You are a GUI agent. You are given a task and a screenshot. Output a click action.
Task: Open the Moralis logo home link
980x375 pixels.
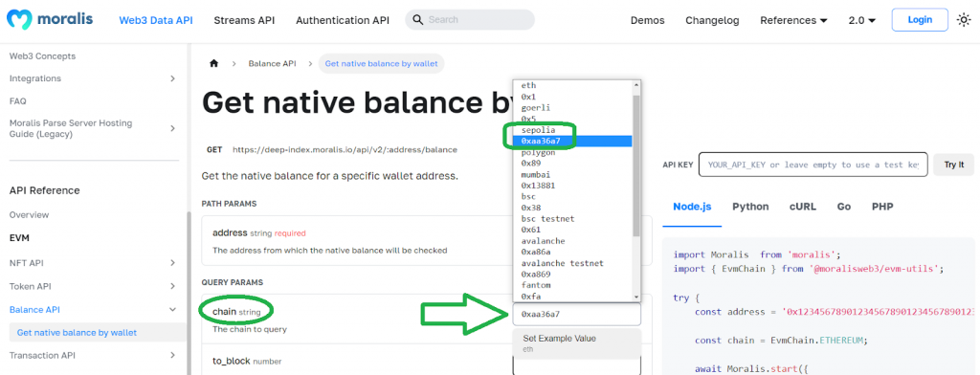(x=50, y=19)
